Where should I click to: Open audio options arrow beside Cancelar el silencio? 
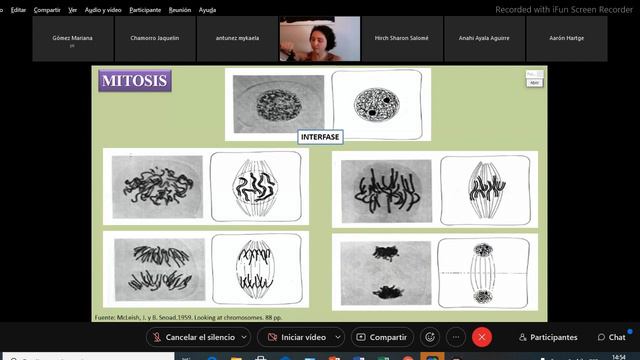click(244, 337)
